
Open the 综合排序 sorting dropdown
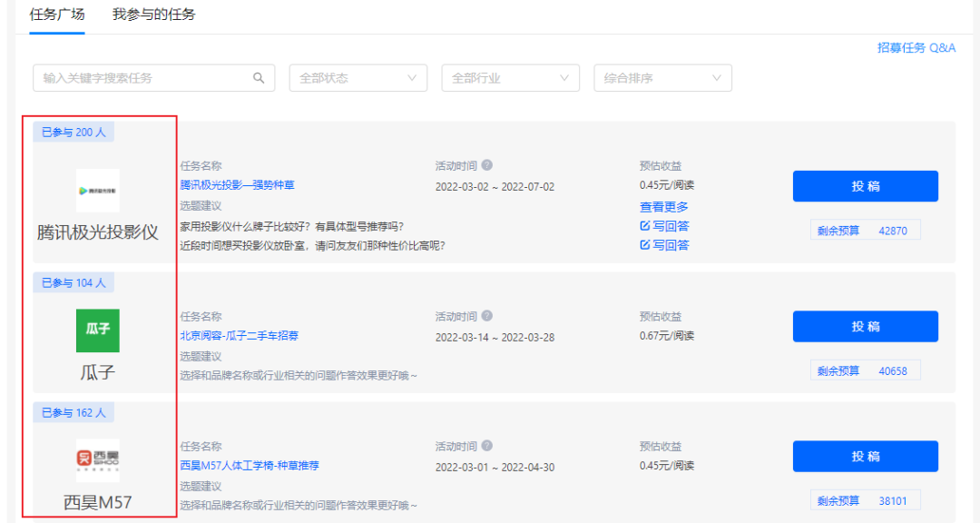pos(663,78)
